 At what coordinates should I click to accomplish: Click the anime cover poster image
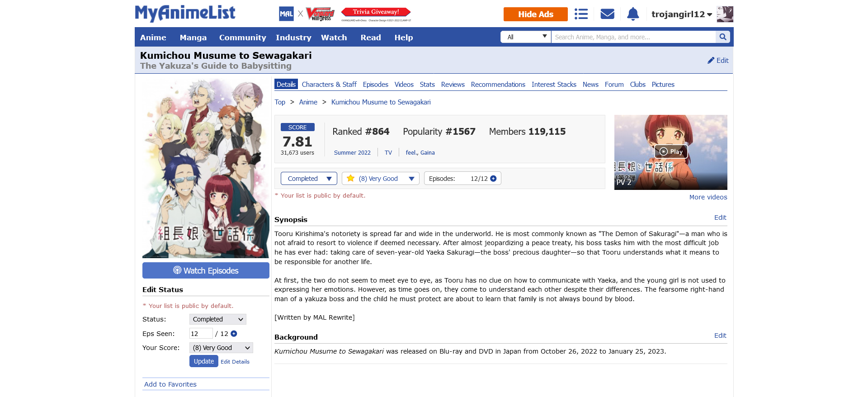pyautogui.click(x=206, y=169)
